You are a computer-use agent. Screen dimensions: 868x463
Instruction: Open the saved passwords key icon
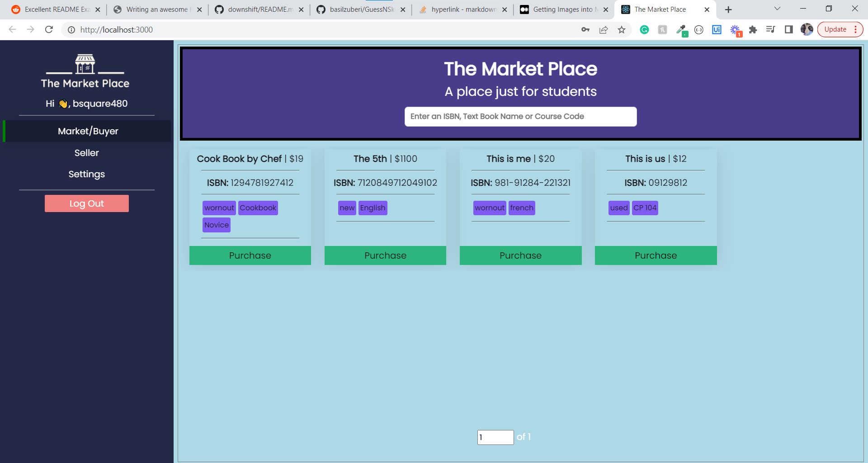point(585,29)
